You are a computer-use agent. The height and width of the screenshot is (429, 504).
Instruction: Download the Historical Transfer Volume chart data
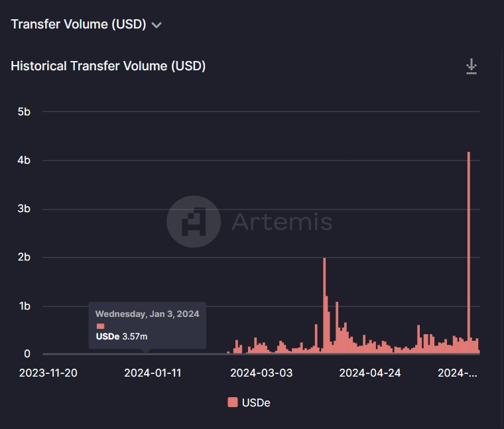click(x=472, y=66)
